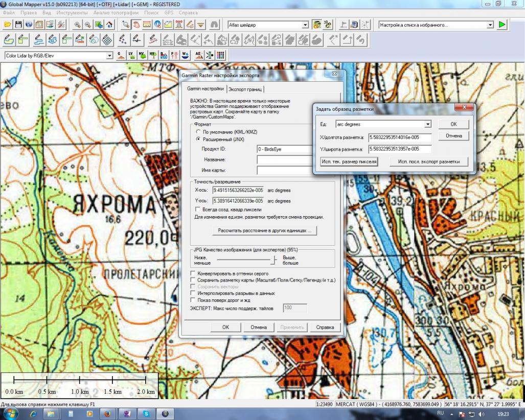Viewport: 525px width, 420px height.
Task: Click Исп. тек. размер пикселя button
Action: pyautogui.click(x=349, y=161)
